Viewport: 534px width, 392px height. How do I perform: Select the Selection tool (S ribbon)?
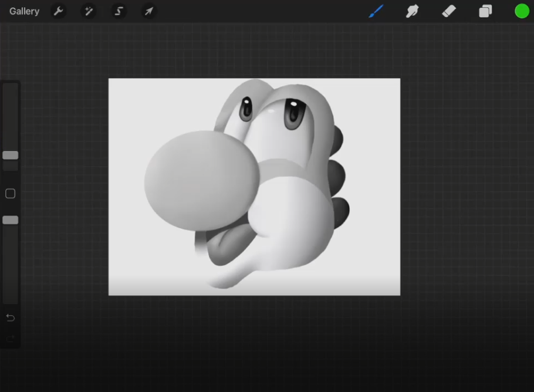point(119,11)
